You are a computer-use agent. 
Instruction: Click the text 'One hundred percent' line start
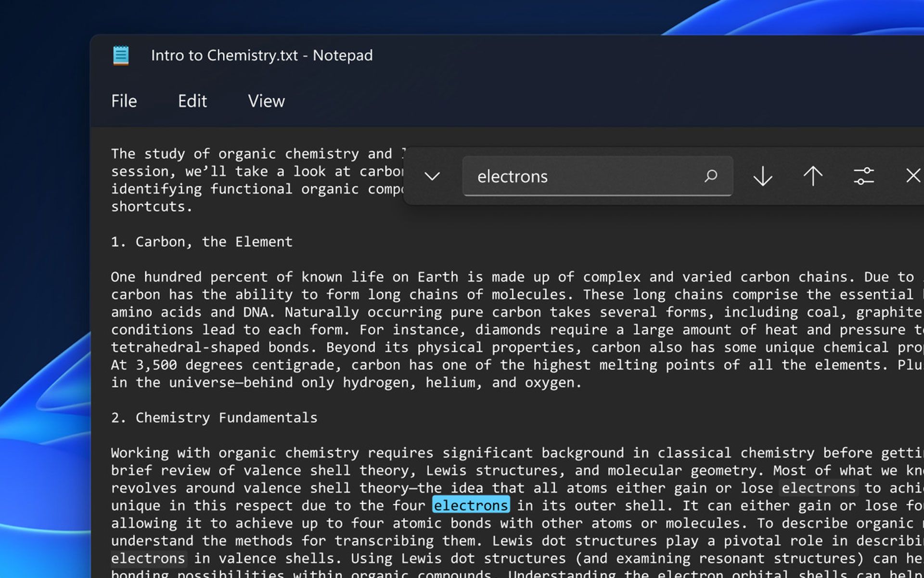point(156,277)
